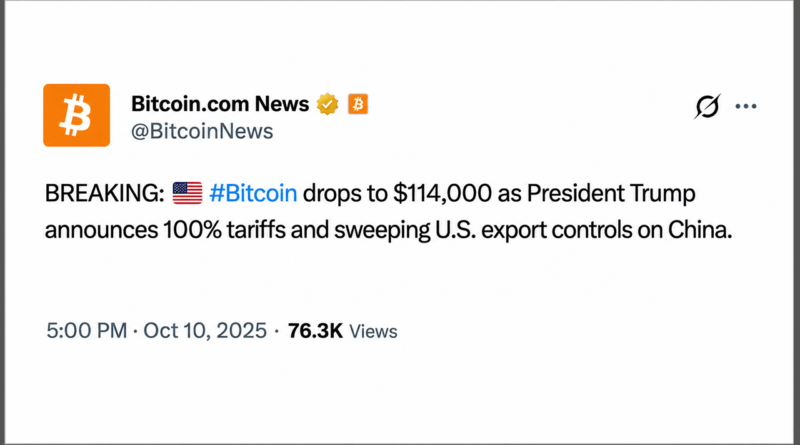Click the $114,000 price in the tweet

point(442,193)
